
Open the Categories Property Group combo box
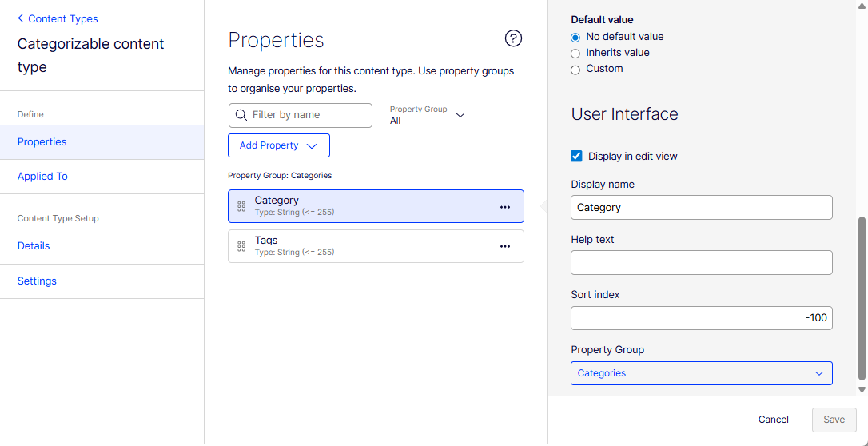coord(701,373)
